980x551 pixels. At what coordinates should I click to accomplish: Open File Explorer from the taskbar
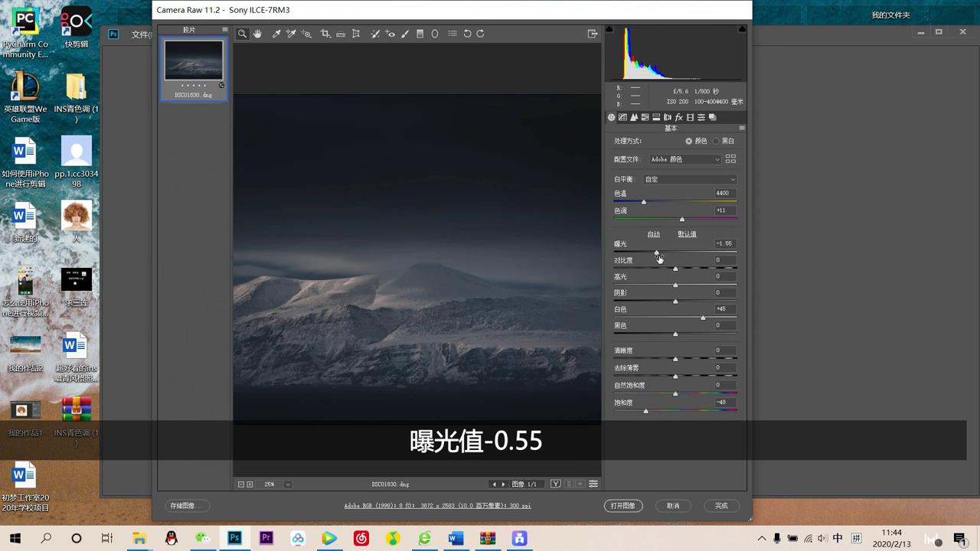point(139,538)
